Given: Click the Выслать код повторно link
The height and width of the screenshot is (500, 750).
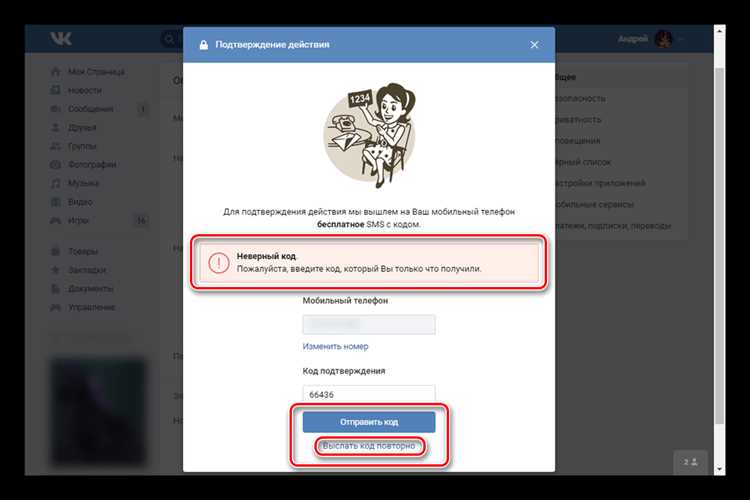Looking at the screenshot, I should pos(368,445).
